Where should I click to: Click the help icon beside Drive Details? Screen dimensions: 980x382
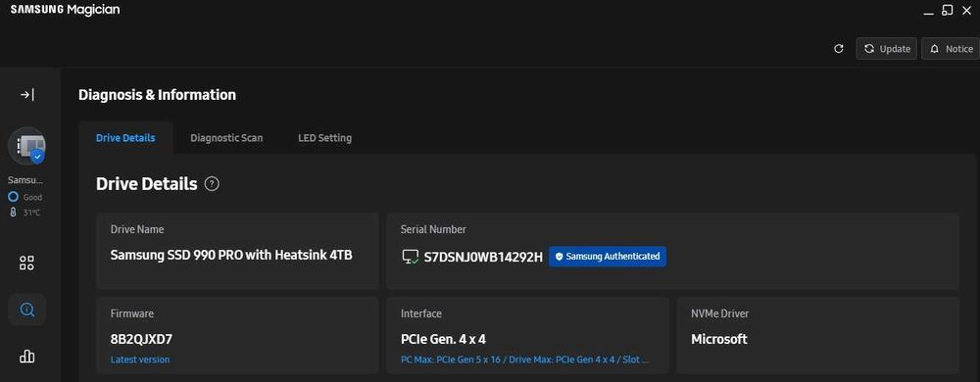[x=212, y=184]
